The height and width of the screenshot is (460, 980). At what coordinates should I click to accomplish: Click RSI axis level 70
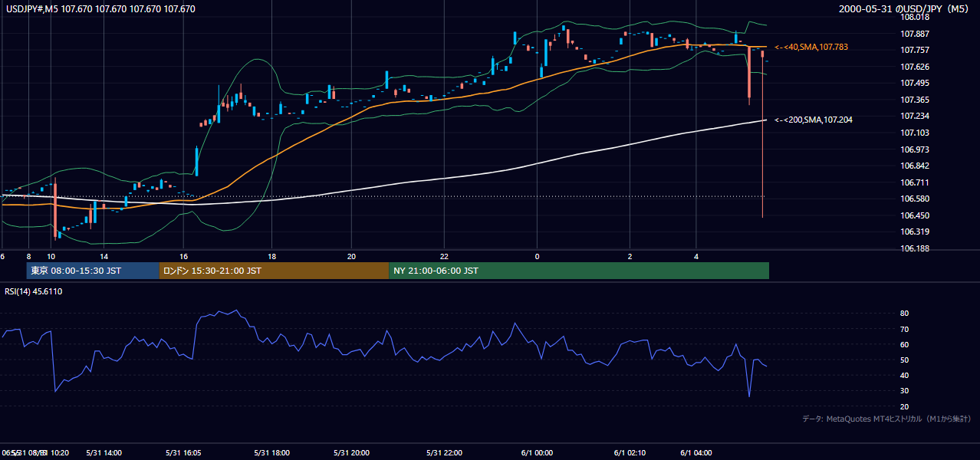[904, 329]
